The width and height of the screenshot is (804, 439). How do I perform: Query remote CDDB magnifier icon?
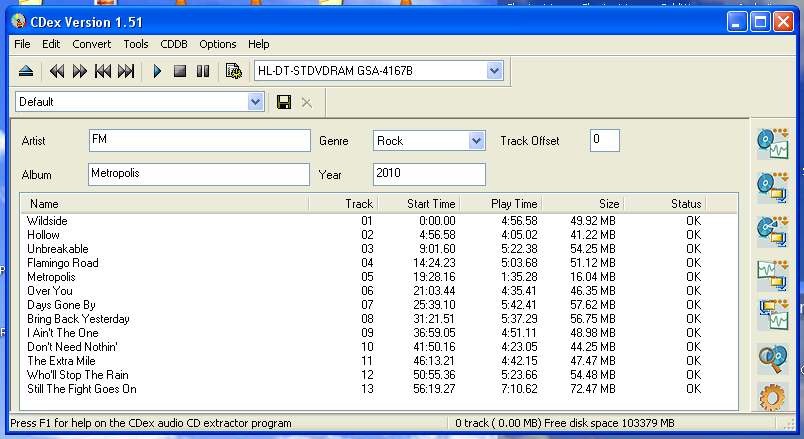point(773,358)
